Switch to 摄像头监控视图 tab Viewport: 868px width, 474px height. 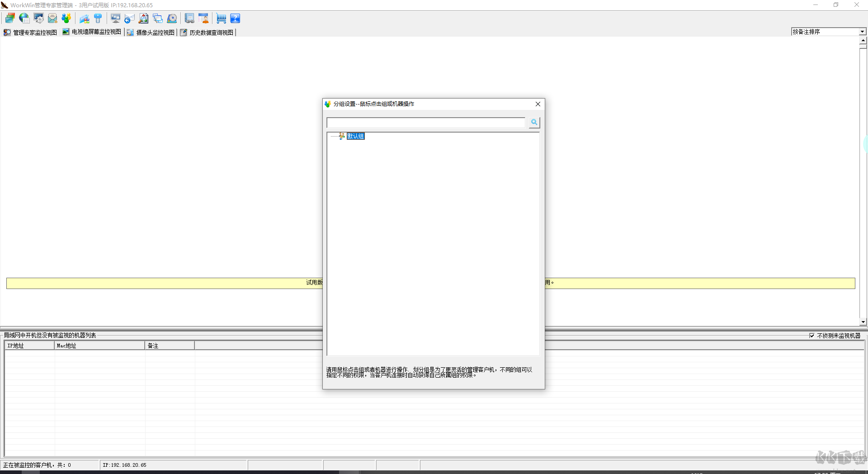click(x=151, y=32)
